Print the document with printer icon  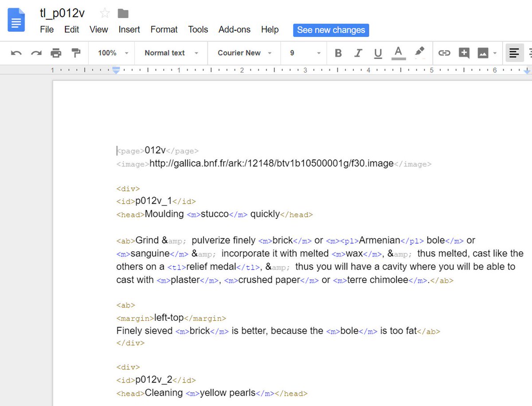(x=56, y=53)
